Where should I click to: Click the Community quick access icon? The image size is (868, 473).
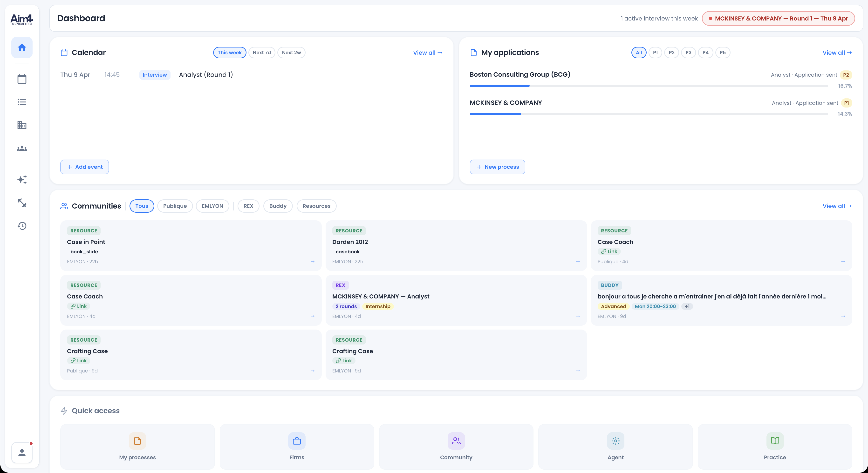coord(456,441)
